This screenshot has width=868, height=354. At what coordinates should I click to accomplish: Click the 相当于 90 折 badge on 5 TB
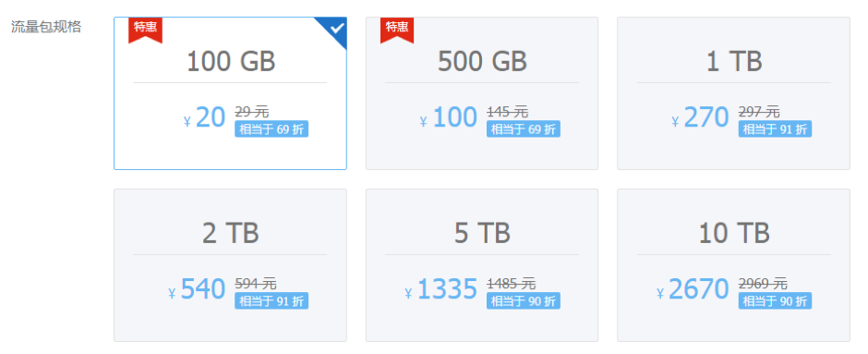tap(524, 300)
